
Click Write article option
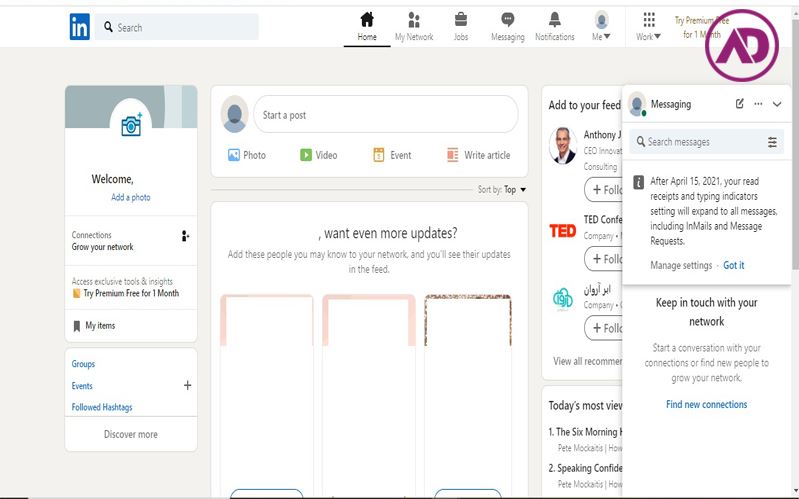[x=478, y=155]
